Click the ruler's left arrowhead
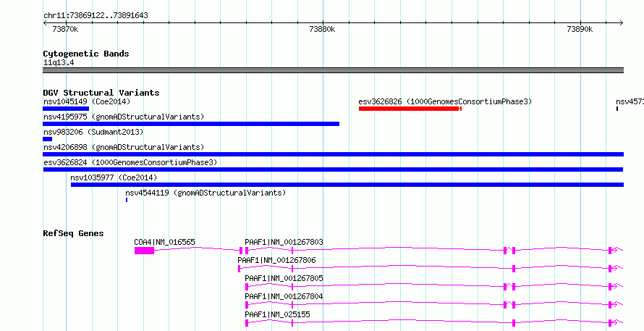Image resolution: width=644 pixels, height=331 pixels. 45,23
